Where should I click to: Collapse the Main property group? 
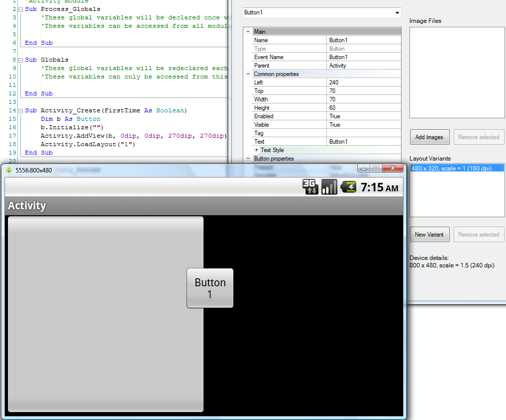[x=248, y=32]
